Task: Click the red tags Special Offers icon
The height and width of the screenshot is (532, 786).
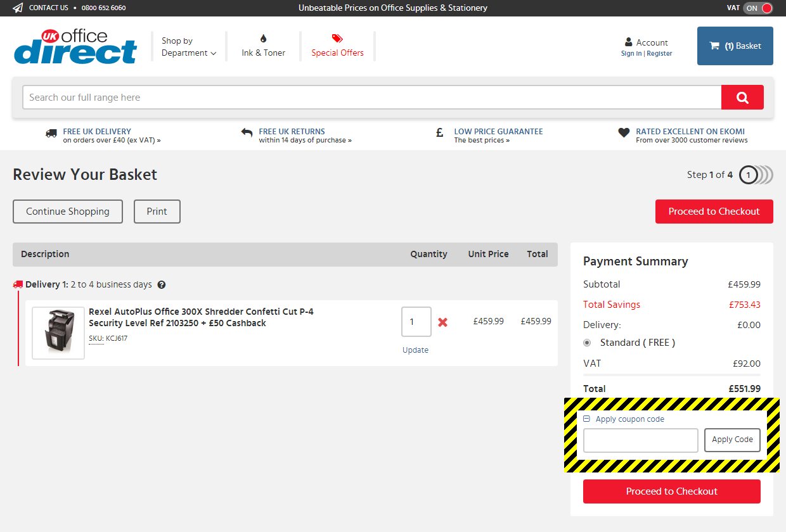Action: point(337,38)
